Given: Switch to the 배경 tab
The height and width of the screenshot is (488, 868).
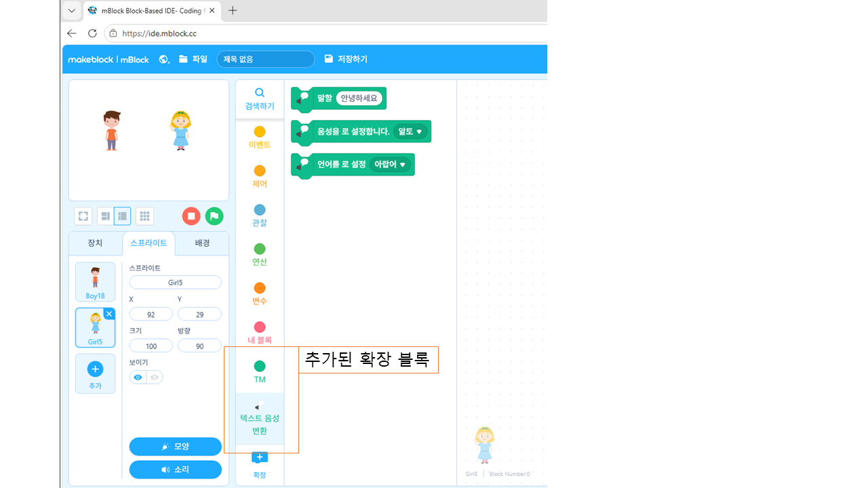Looking at the screenshot, I should point(202,243).
